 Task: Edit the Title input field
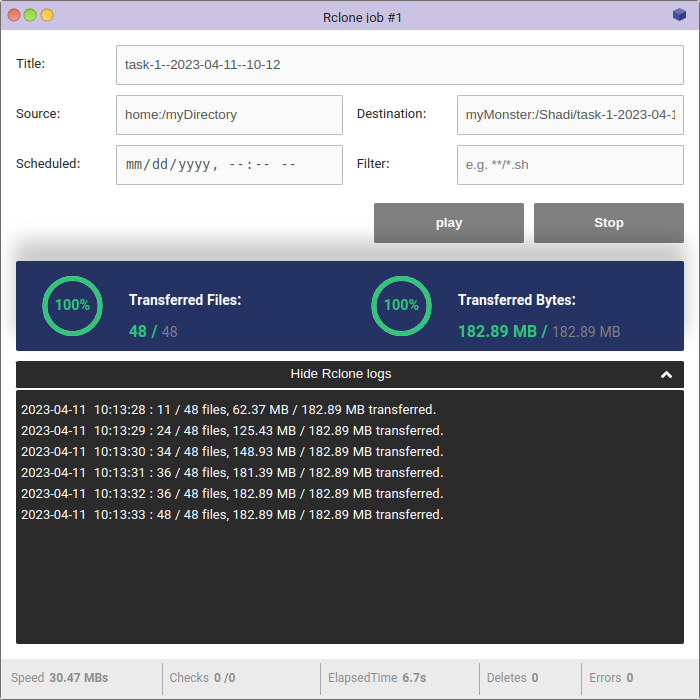pyautogui.click(x=400, y=65)
